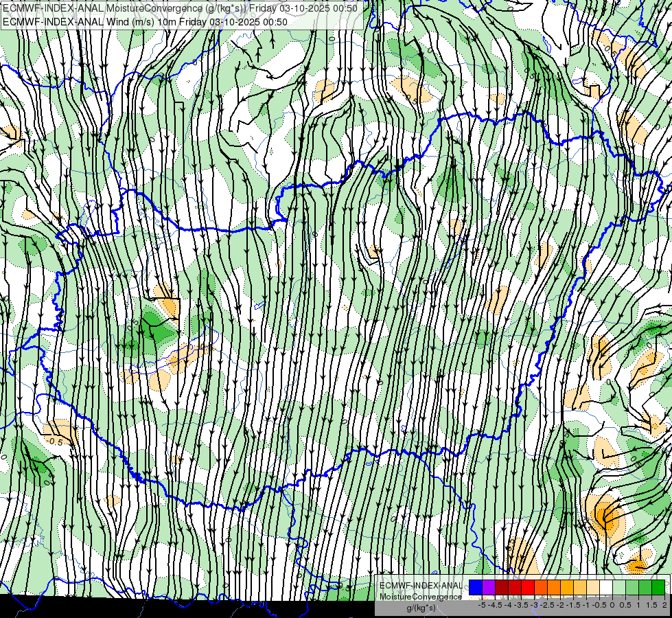672x618 pixels.
Task: Pick the medium green swatch between 1 and 1.5
Action: [645, 588]
